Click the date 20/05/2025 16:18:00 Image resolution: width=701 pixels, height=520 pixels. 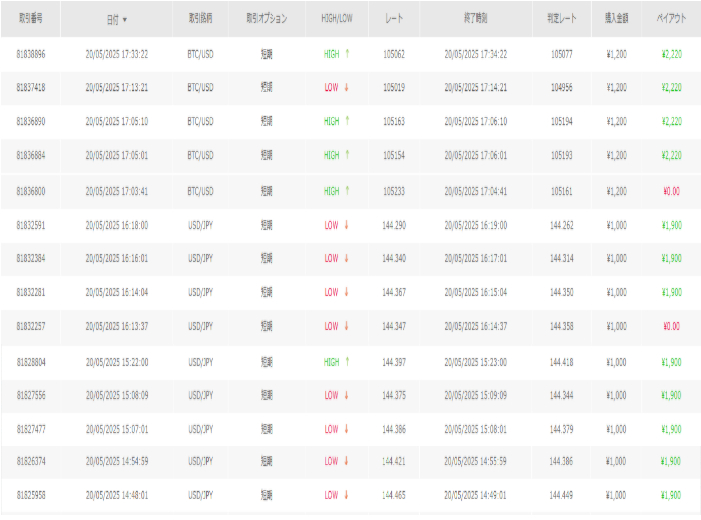click(x=117, y=225)
